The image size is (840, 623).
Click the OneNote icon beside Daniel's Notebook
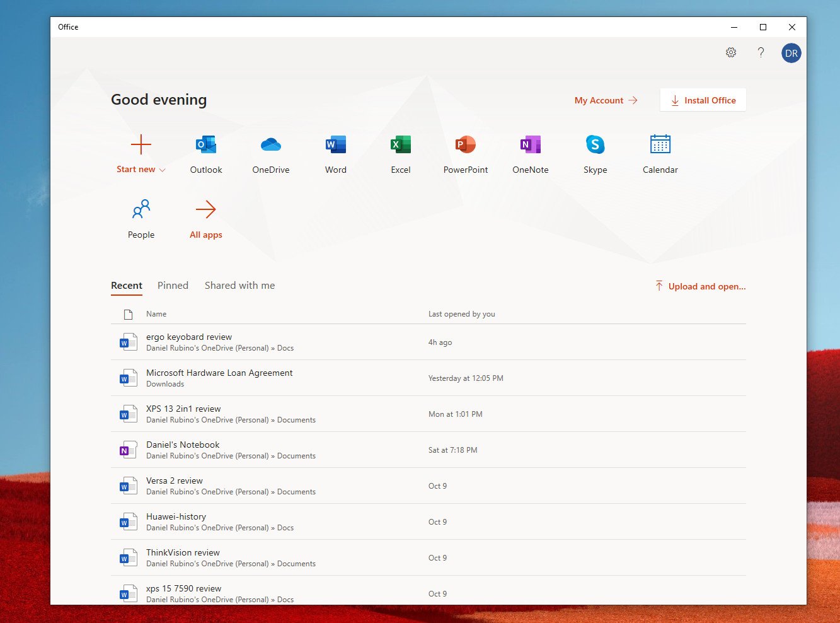coord(128,450)
